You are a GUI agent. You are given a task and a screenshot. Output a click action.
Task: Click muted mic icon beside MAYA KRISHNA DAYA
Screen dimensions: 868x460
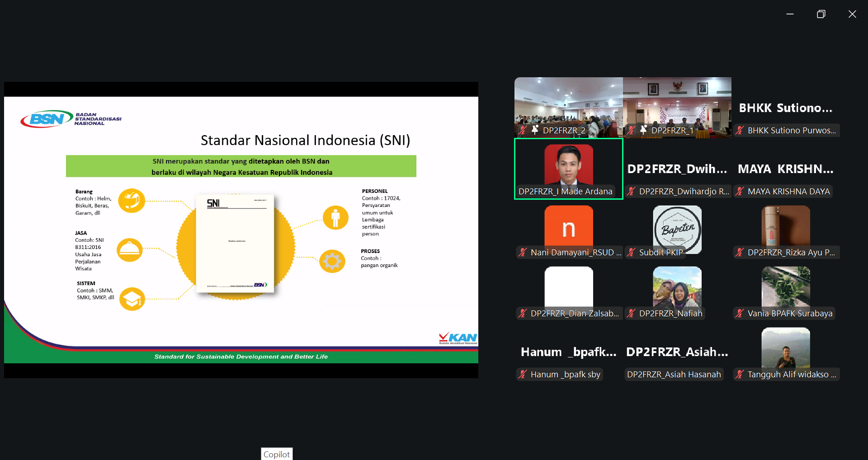pos(740,191)
